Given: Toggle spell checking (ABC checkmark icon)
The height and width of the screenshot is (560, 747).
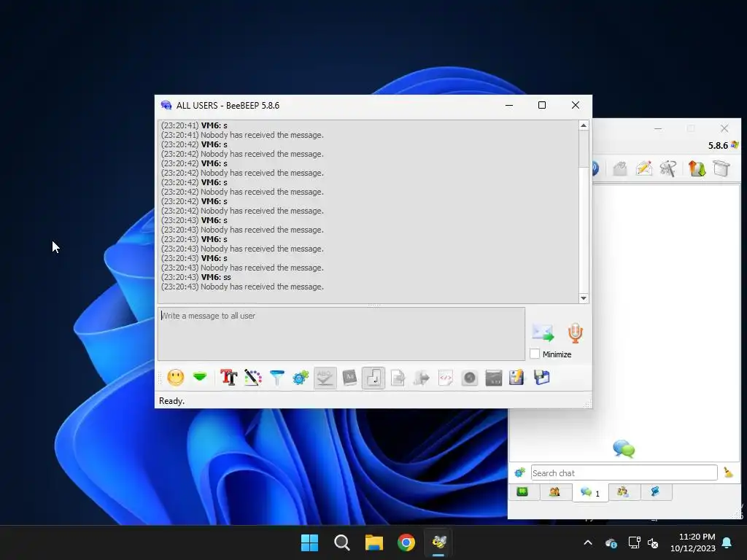Looking at the screenshot, I should click(325, 378).
